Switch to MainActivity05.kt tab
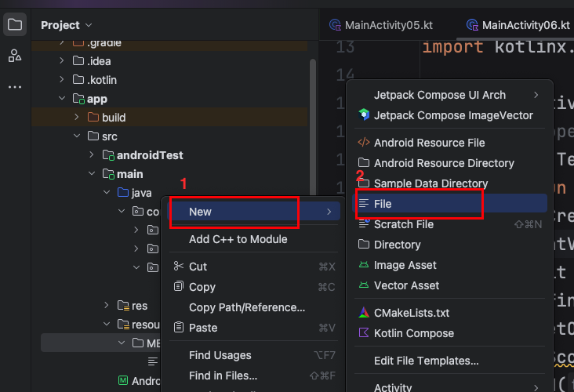Image resolution: width=574 pixels, height=392 pixels. coord(380,25)
